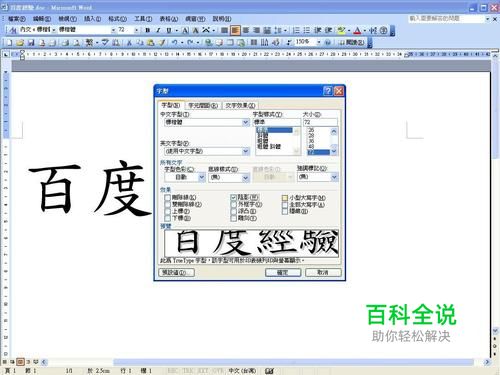Screen dimensions: 500x375
Task: Apply character border with the boxed A icon
Action: [185, 30]
